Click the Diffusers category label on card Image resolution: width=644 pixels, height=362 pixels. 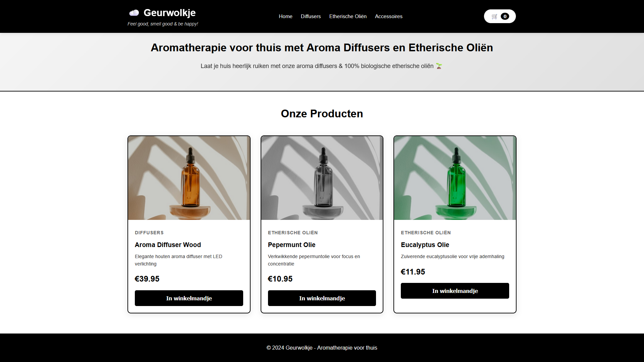(x=149, y=233)
